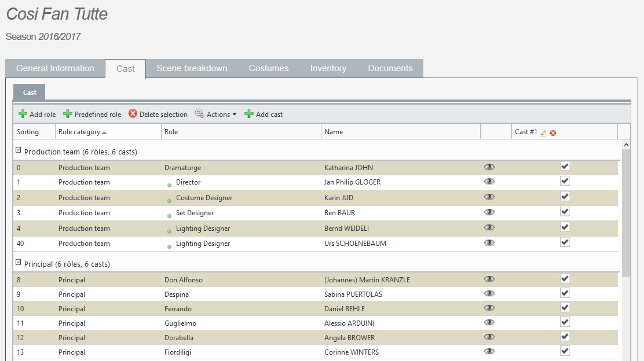Uncheck Cast #1 for Jan Philip GLOGER
This screenshot has height=361, width=644.
pos(565,181)
